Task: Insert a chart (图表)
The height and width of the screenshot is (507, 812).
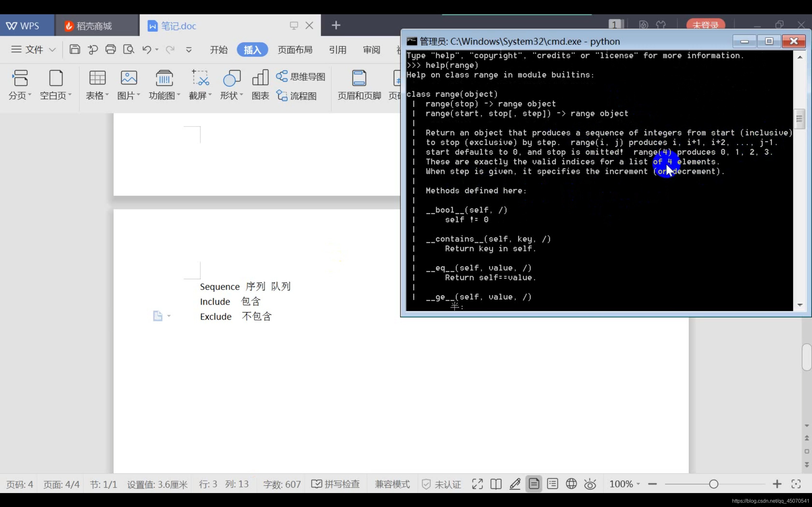Action: click(260, 84)
